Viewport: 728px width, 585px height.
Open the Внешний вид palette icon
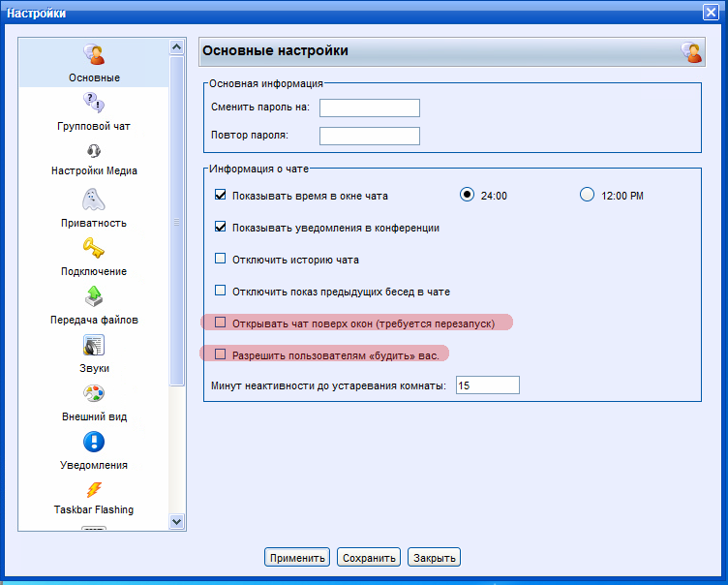pos(94,393)
